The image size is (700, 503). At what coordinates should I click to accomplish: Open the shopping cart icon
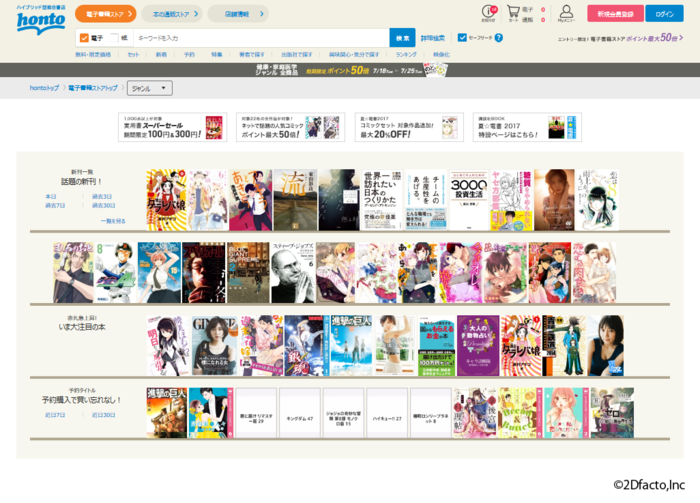coord(513,13)
